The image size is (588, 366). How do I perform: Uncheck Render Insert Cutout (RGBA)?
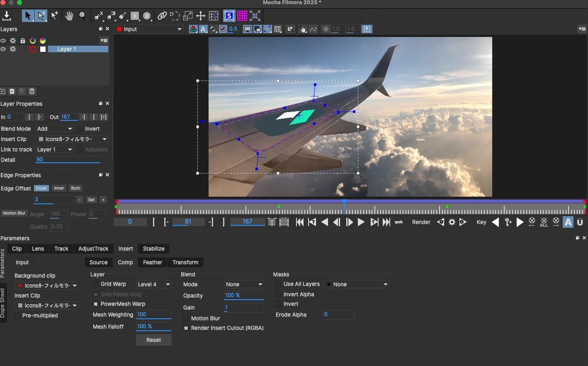(186, 328)
